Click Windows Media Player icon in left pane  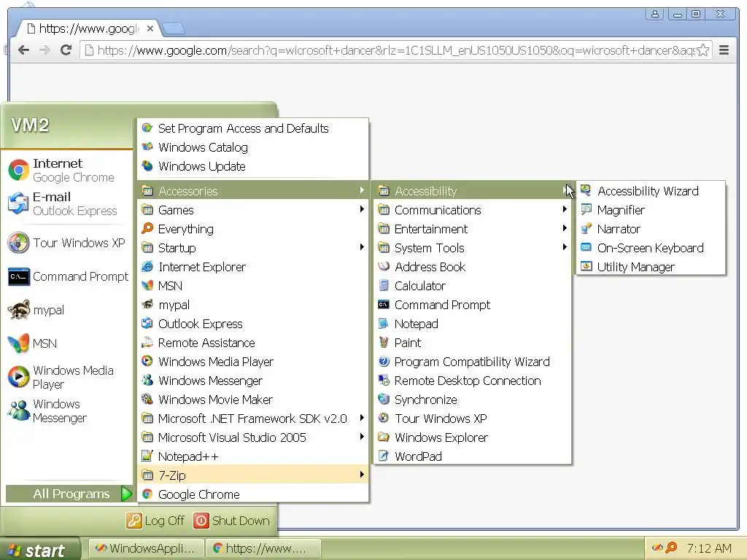point(19,377)
